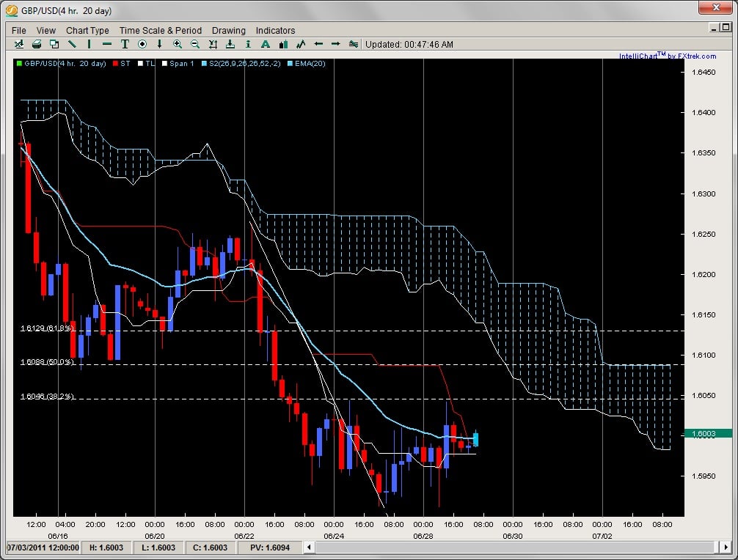Click the 1.6046 (38.2%) Fibonacci label
The height and width of the screenshot is (560, 738).
(x=47, y=396)
